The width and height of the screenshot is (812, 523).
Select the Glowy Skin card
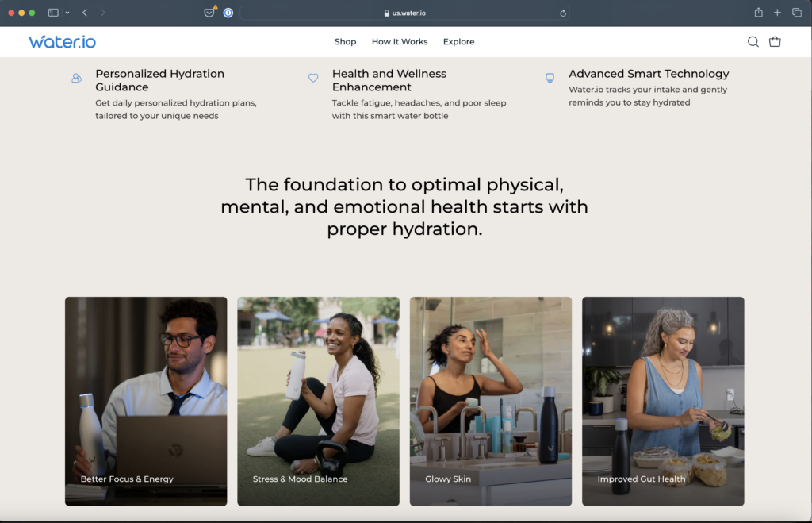pyautogui.click(x=491, y=402)
